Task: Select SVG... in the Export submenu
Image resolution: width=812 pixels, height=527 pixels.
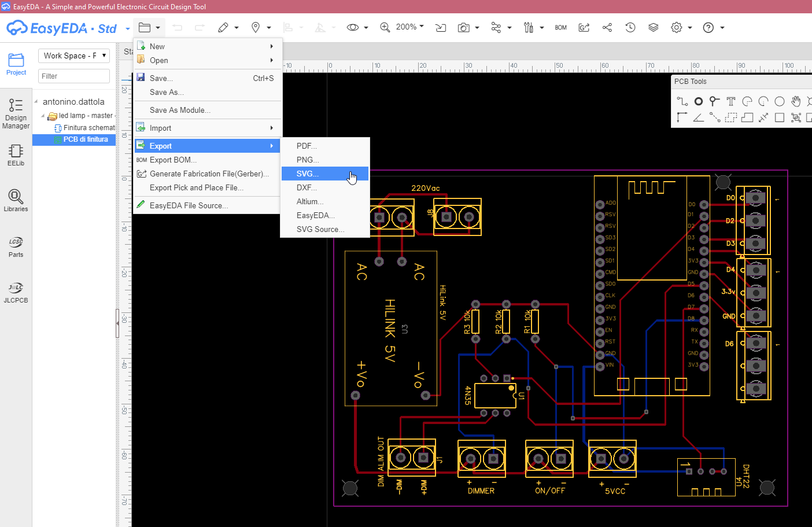Action: pyautogui.click(x=325, y=174)
